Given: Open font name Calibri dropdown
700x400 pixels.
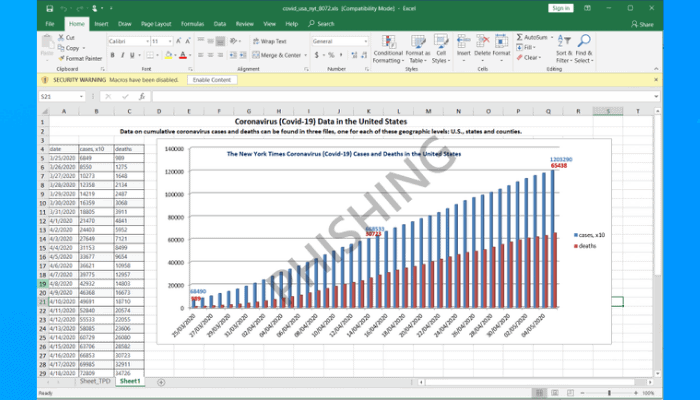Looking at the screenshot, I should (147, 42).
